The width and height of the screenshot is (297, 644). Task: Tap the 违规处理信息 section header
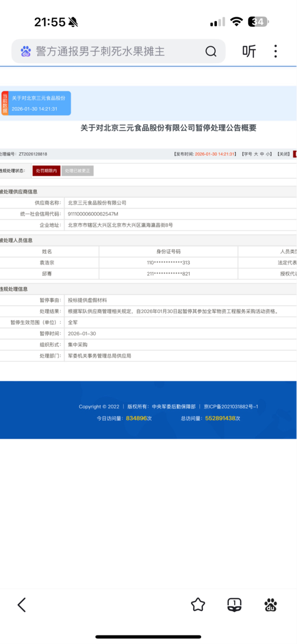tap(14, 289)
